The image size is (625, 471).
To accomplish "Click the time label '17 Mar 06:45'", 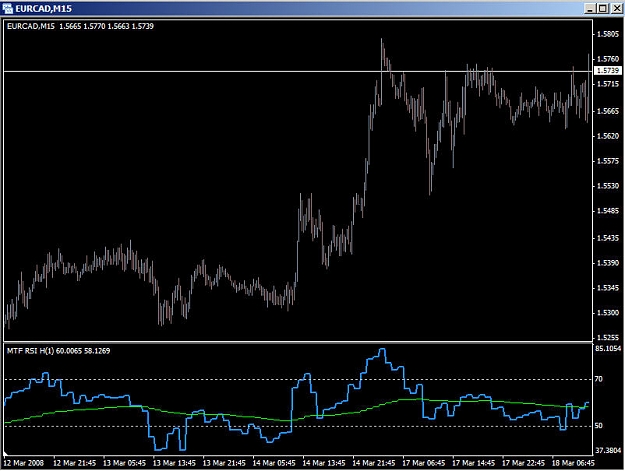I will pyautogui.click(x=423, y=463).
